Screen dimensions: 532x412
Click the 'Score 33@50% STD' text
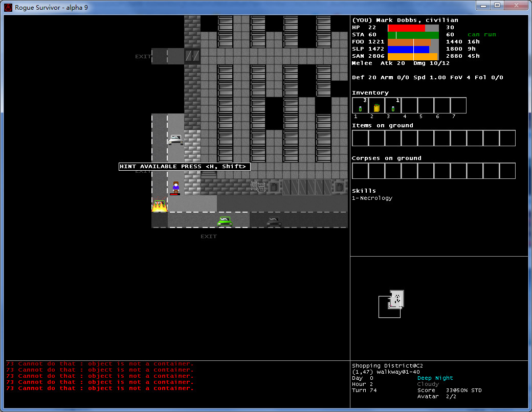tap(450, 390)
